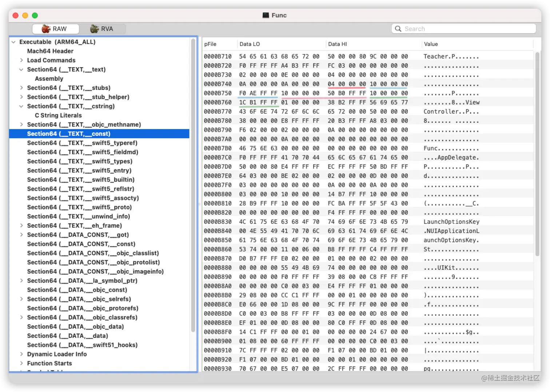Select Section64 (__TEXT,__swift5_builtin)
The image size is (550, 392).
(x=81, y=180)
